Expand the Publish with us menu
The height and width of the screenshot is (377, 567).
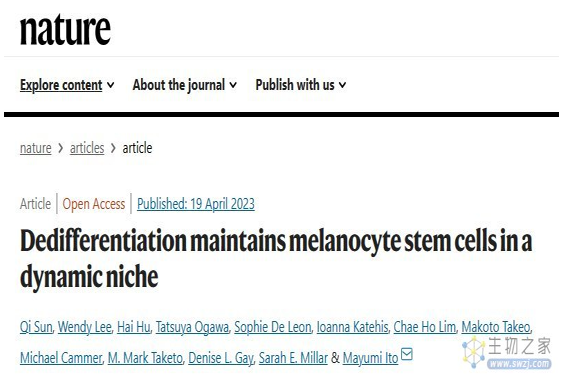tap(301, 85)
